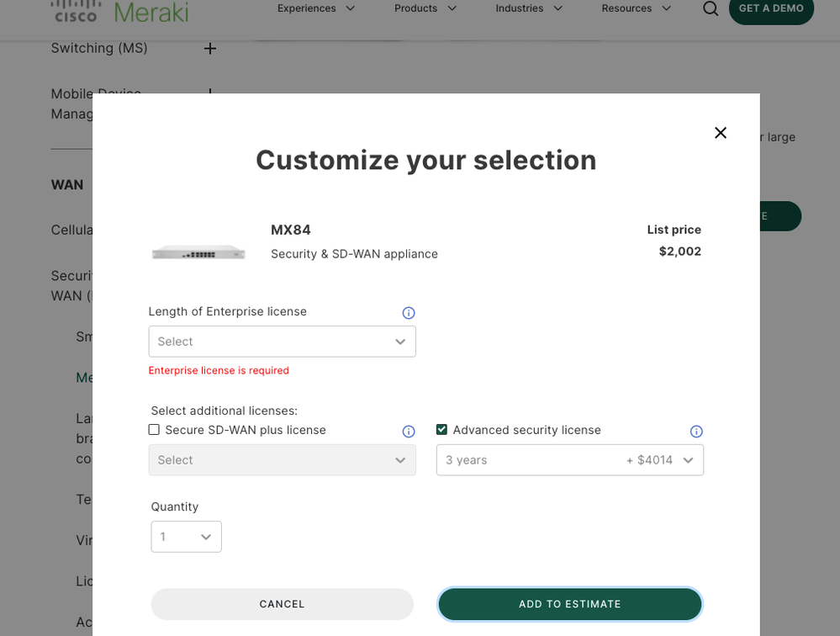Uncheck Advanced security license checkbox
840x636 pixels.
pos(441,430)
